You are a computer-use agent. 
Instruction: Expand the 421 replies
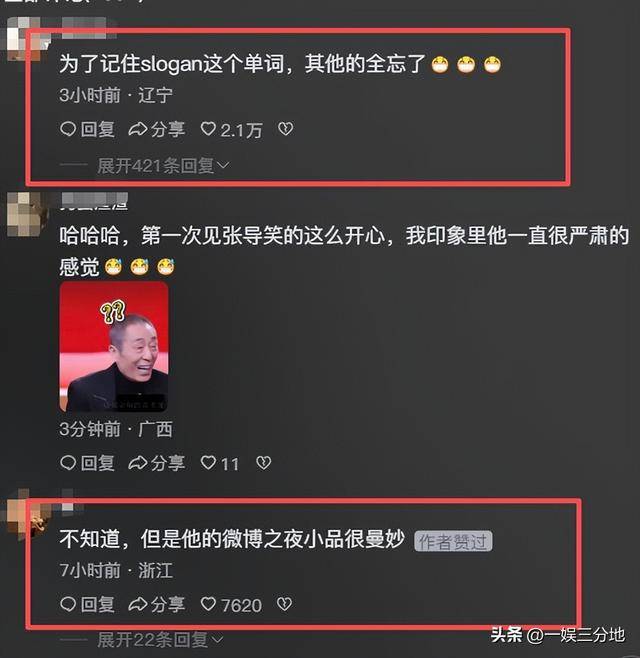tap(163, 166)
